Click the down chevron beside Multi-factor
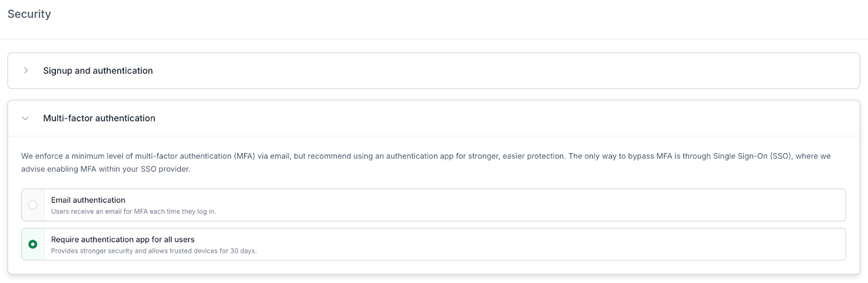 pos(25,118)
